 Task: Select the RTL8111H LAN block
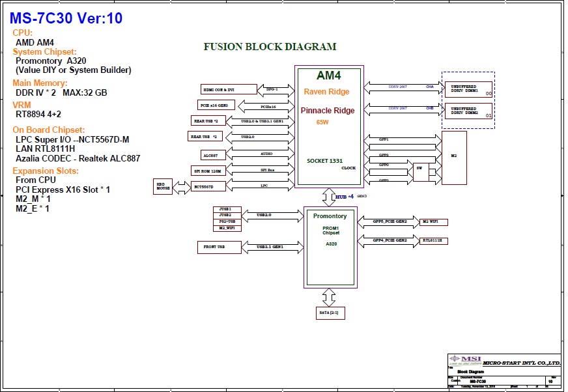pyautogui.click(x=434, y=240)
